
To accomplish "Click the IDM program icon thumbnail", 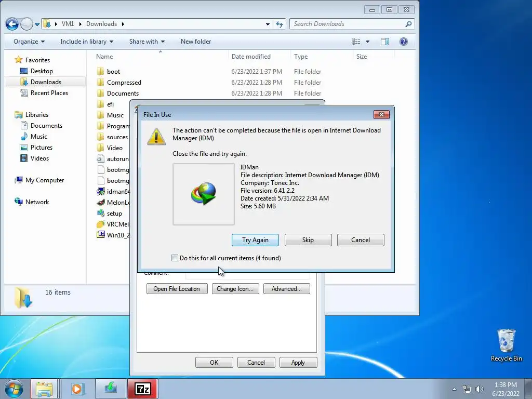I will point(204,194).
